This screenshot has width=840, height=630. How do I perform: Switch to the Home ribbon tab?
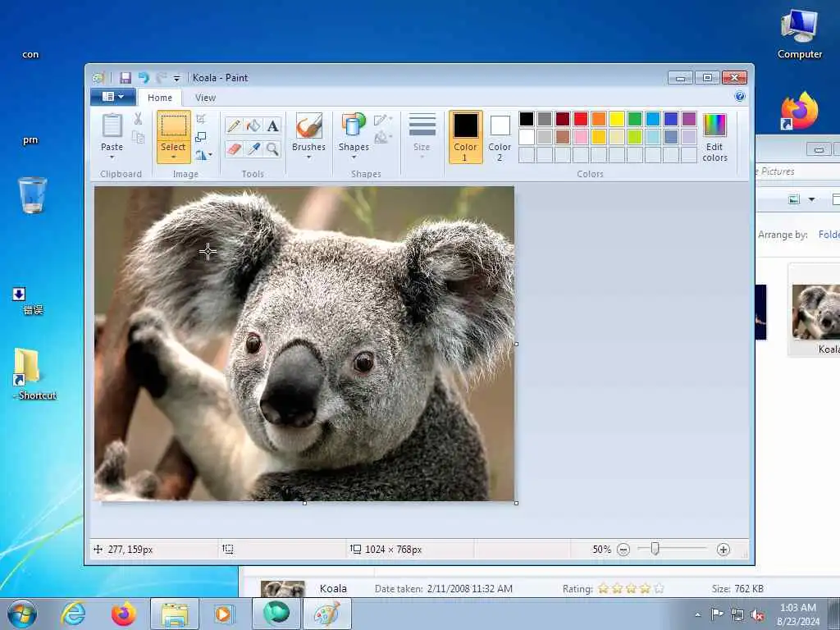(x=160, y=98)
